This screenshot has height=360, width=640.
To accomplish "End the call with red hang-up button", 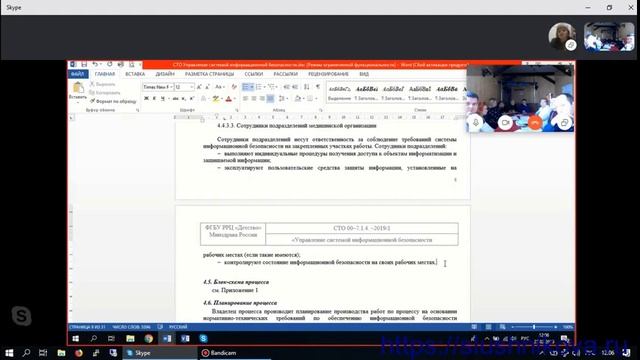I will [x=535, y=122].
